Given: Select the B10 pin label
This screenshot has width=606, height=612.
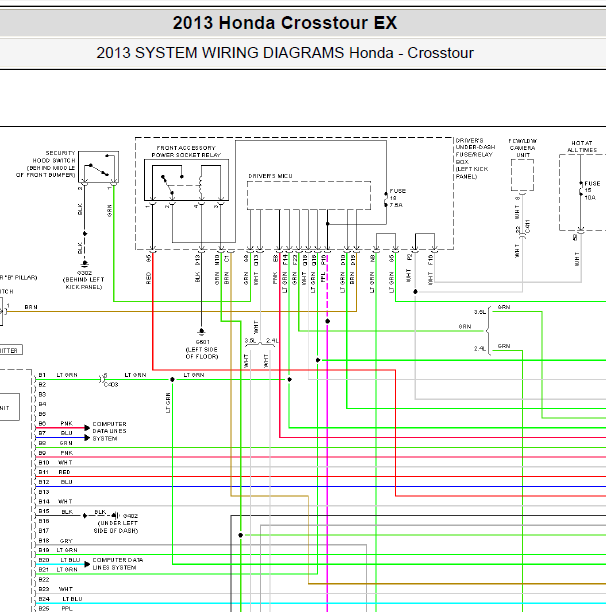Looking at the screenshot, I should tap(44, 463).
